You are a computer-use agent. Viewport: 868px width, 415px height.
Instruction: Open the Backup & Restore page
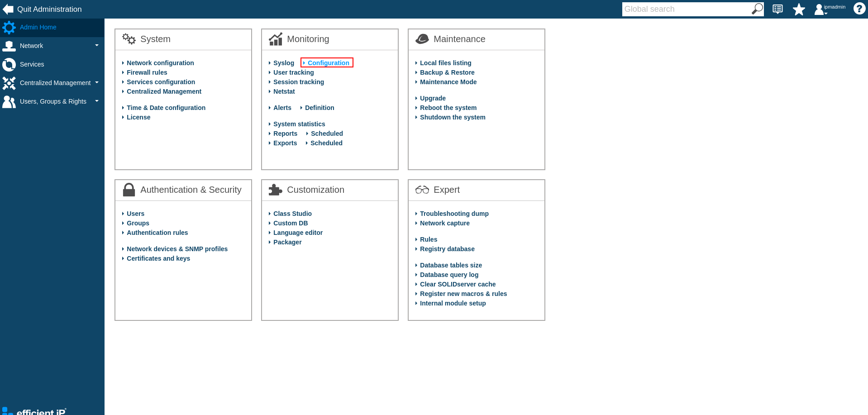pos(447,72)
